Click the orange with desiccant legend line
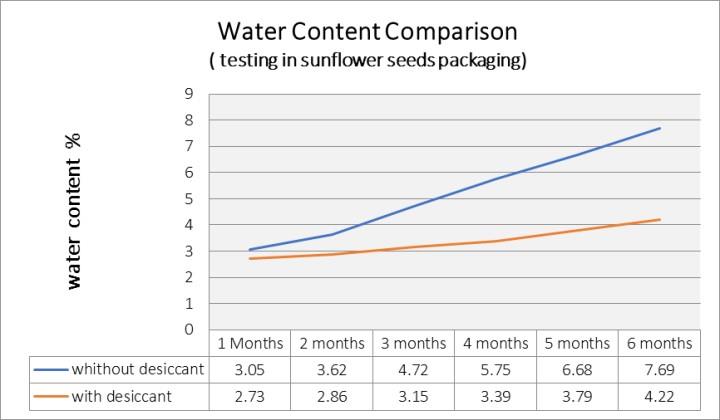 50,397
